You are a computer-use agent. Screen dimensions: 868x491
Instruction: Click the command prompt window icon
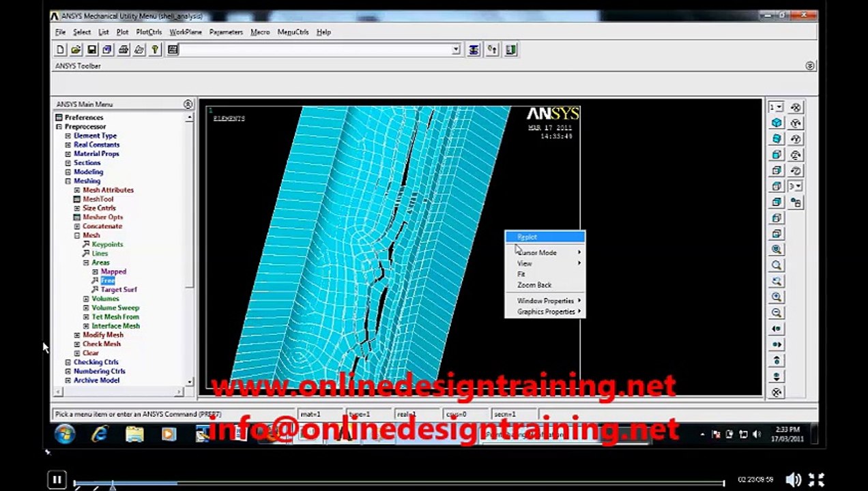pos(173,50)
